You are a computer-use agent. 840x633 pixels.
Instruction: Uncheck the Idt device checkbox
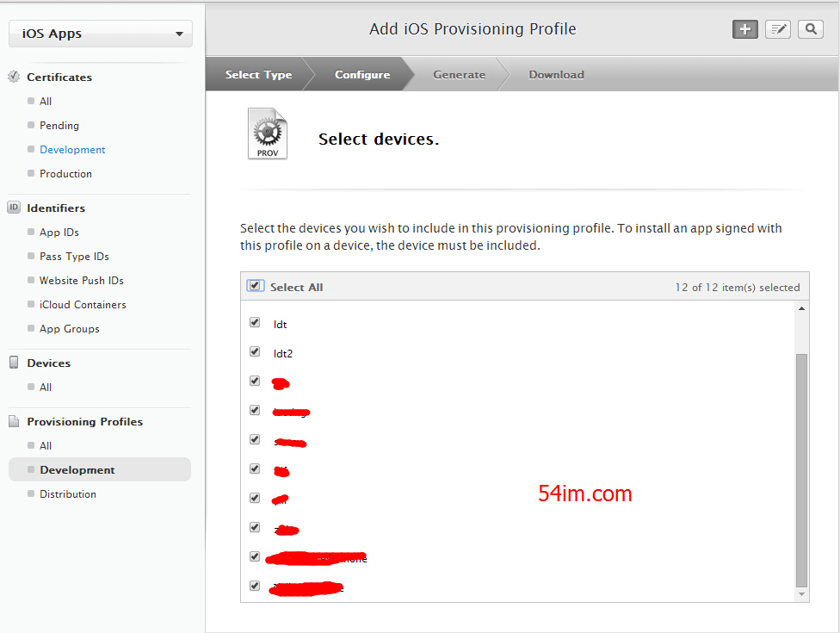(x=255, y=323)
